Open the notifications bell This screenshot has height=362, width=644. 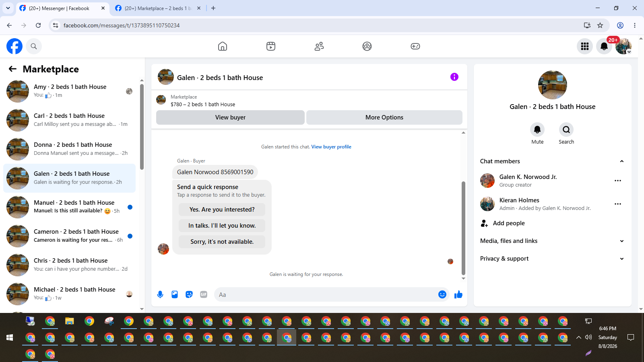tap(604, 46)
